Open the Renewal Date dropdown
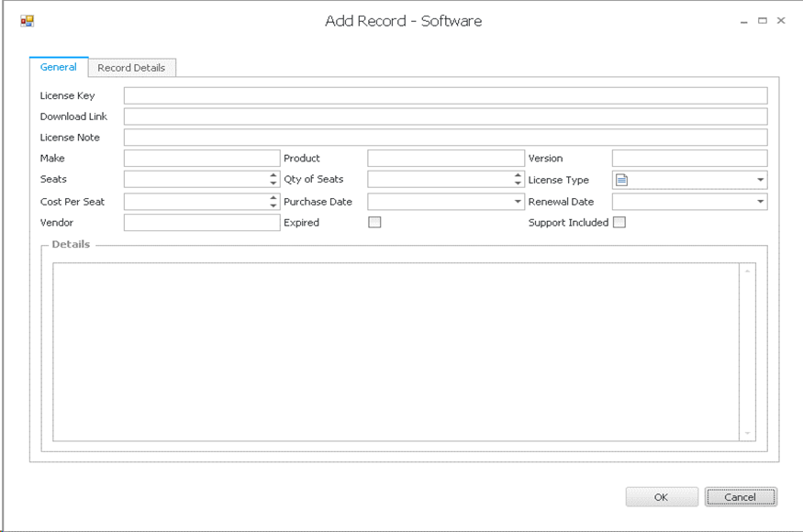803x532 pixels. pos(760,202)
